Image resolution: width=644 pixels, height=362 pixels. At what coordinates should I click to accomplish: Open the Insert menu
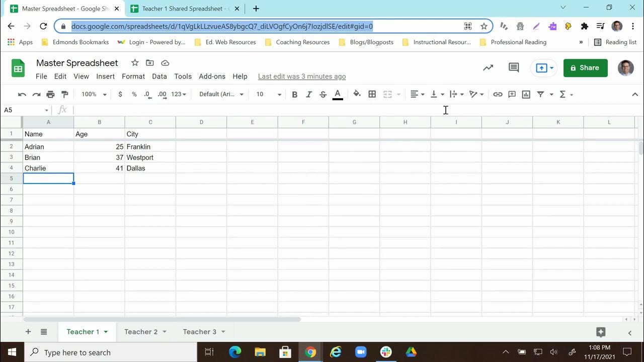click(x=106, y=76)
